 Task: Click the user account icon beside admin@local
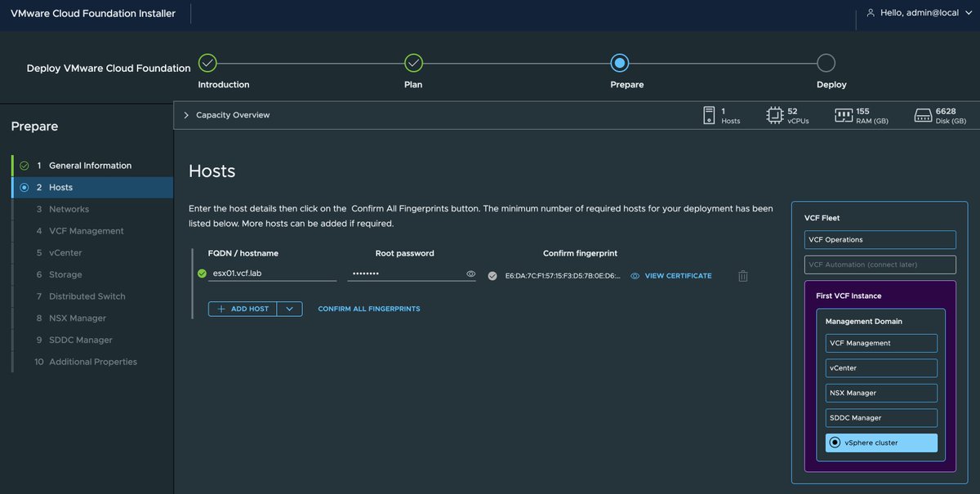tap(871, 13)
